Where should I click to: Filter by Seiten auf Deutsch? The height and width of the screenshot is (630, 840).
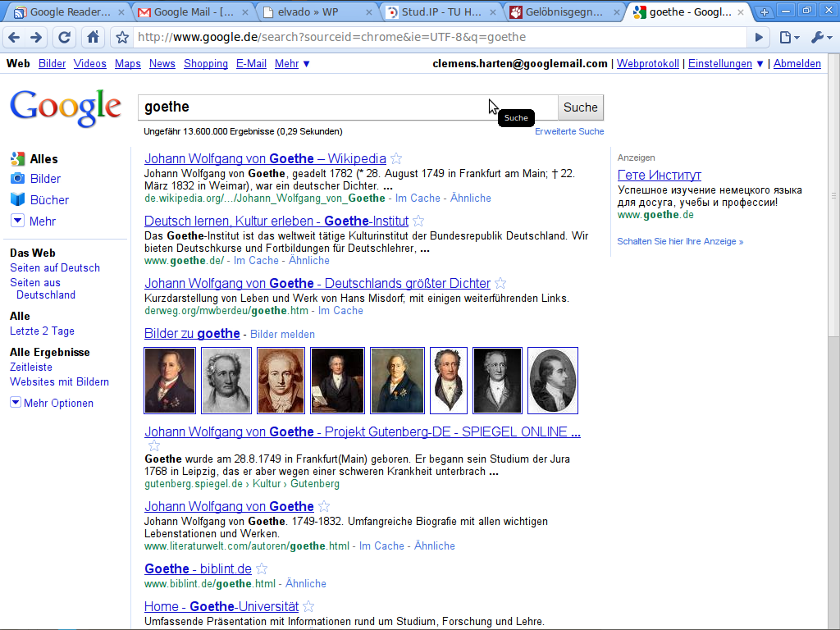(55, 268)
